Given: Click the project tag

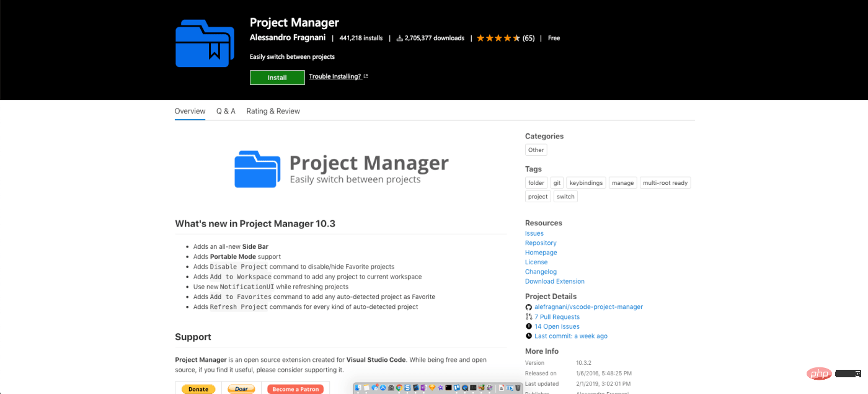Looking at the screenshot, I should click(538, 197).
